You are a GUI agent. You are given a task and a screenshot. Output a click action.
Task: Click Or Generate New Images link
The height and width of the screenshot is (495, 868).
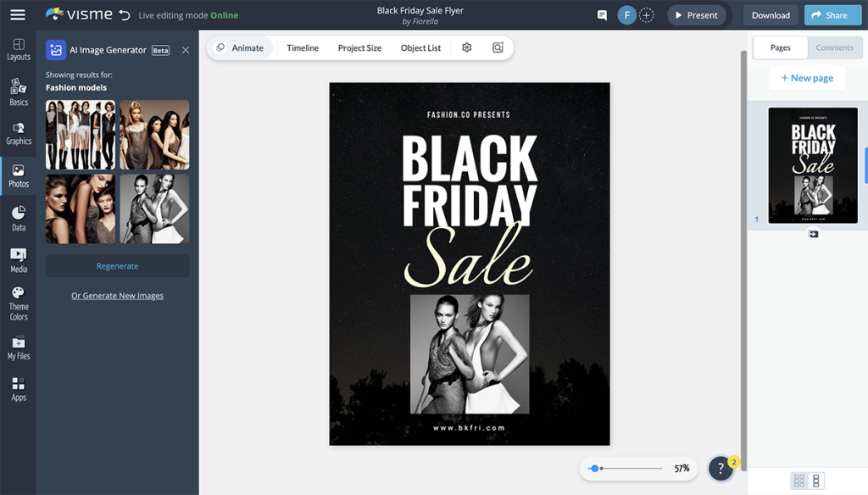(117, 295)
